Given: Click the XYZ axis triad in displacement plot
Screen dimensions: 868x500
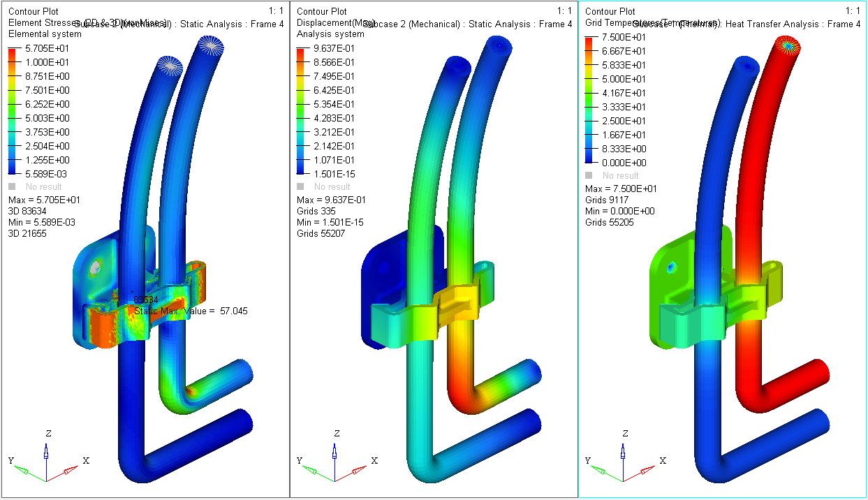Looking at the screenshot, I should pos(334,461).
